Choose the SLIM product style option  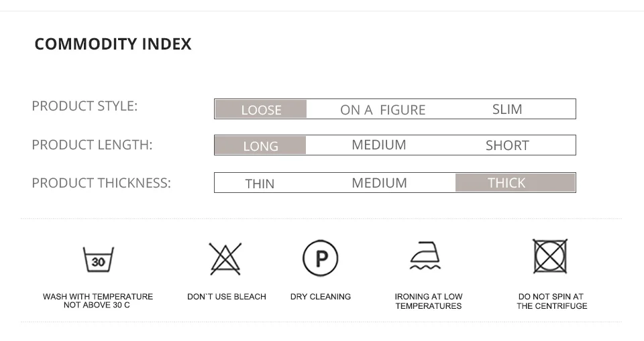[507, 109]
